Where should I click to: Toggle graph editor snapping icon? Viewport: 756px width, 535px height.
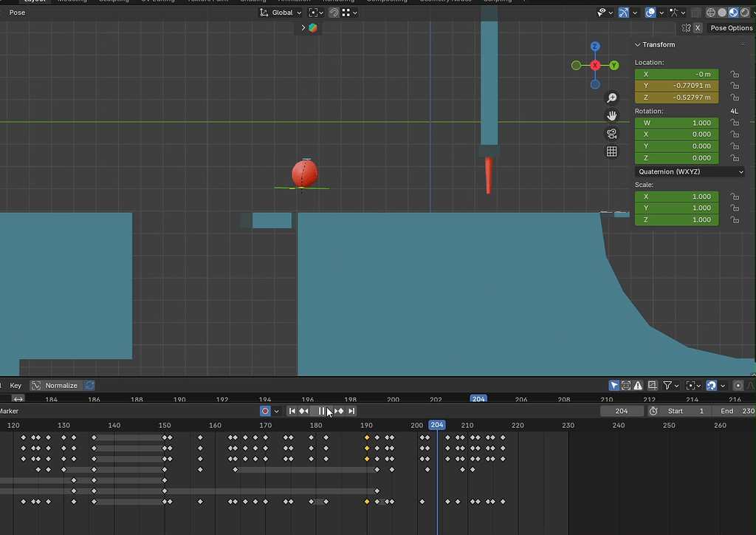[x=711, y=386]
